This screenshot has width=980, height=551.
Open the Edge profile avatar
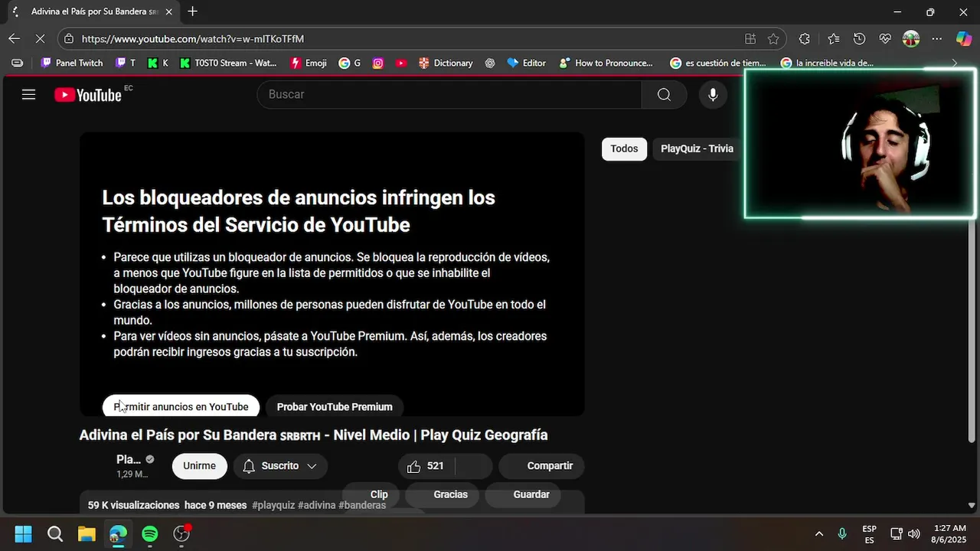(x=911, y=38)
